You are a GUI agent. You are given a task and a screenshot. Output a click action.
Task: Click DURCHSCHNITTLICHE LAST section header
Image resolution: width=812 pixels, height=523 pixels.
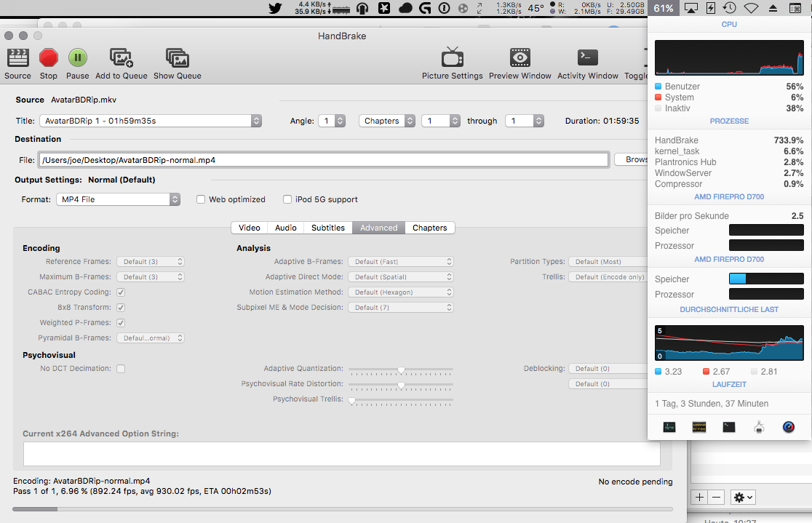pyautogui.click(x=729, y=310)
